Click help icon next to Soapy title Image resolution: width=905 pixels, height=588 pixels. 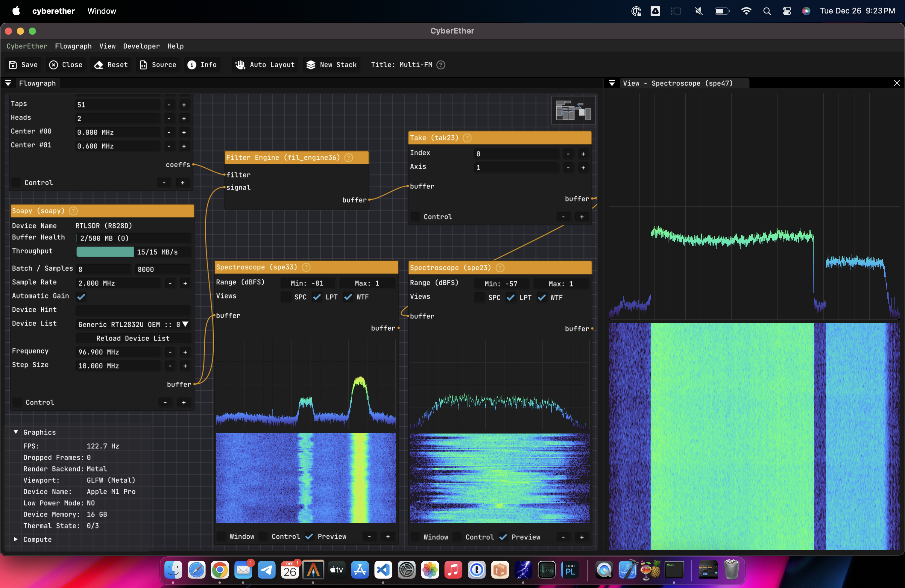(73, 211)
